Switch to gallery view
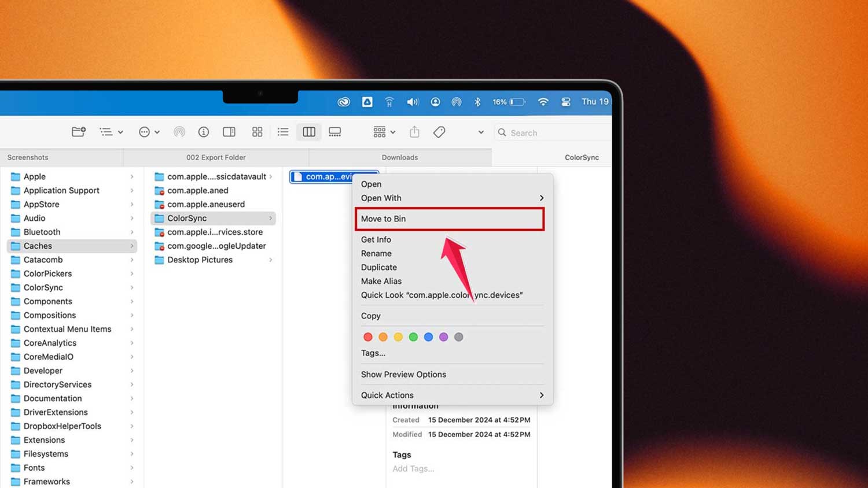 (334, 132)
